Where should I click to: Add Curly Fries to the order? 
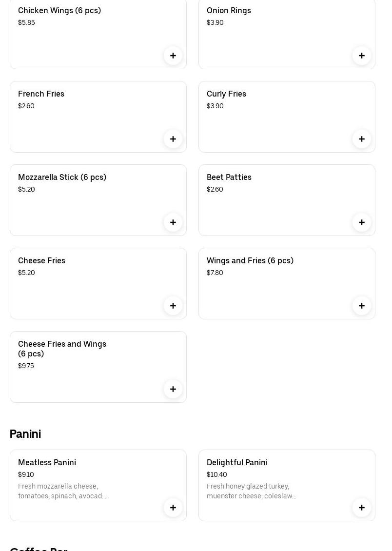point(362,139)
